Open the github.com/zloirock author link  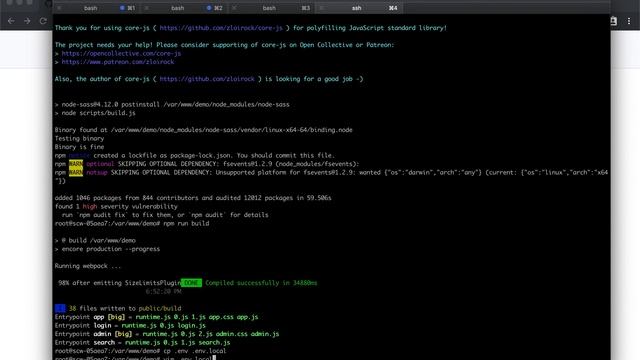coord(207,79)
